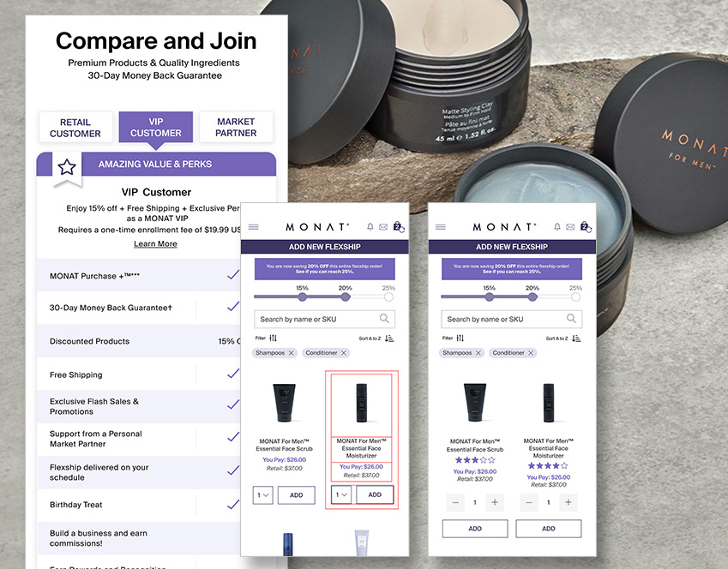
Task: Click 25% discount slider point in left phone
Action: tap(388, 297)
